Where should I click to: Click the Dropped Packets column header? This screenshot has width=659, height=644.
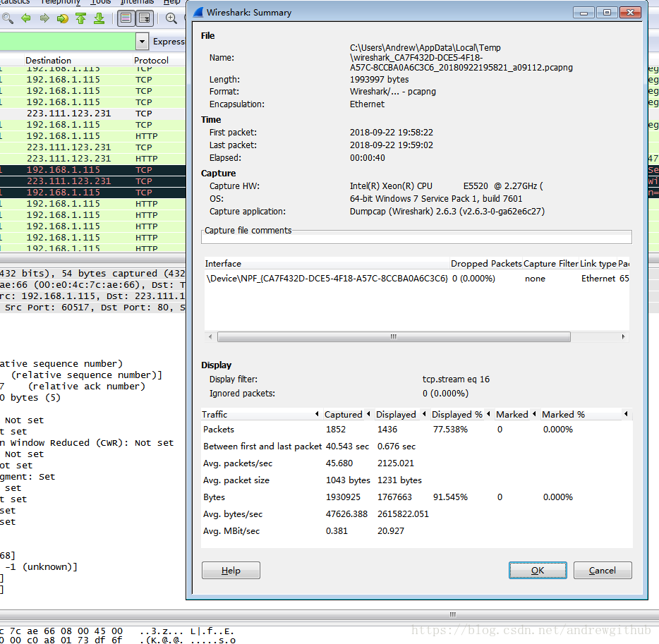[x=486, y=263]
